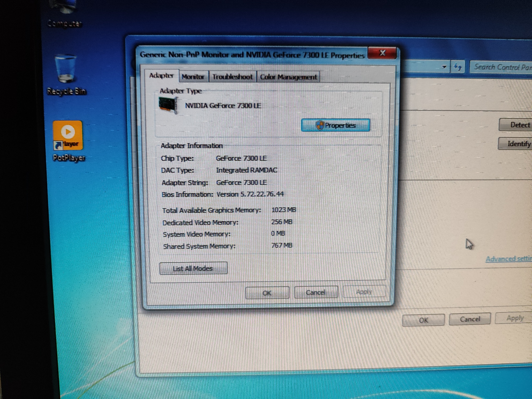
Task: Open the Troubleshoot tab
Action: (233, 77)
